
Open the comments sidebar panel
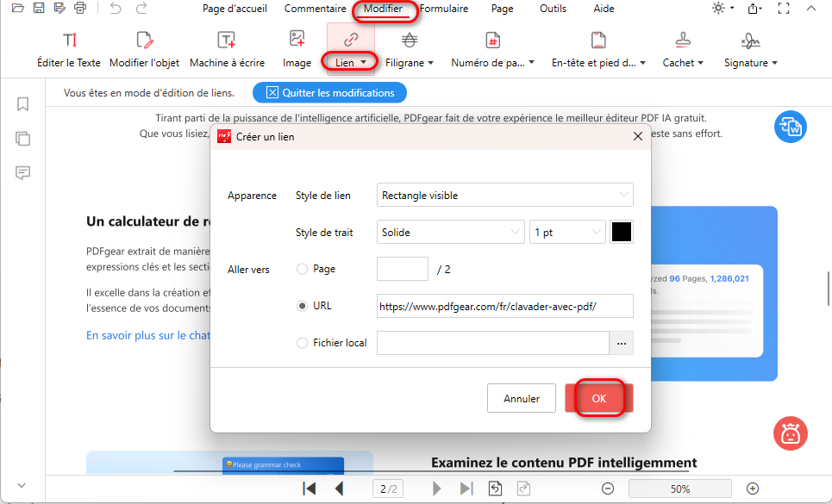click(22, 173)
